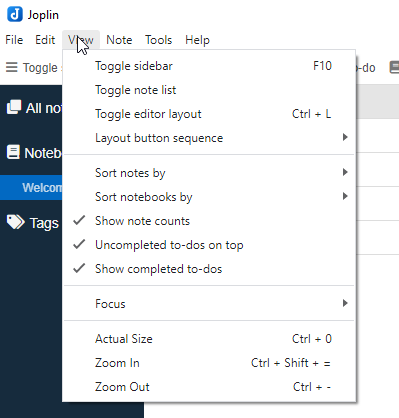The image size is (399, 418).
Task: Turn off Show completed to-dos
Action: click(x=209, y=269)
